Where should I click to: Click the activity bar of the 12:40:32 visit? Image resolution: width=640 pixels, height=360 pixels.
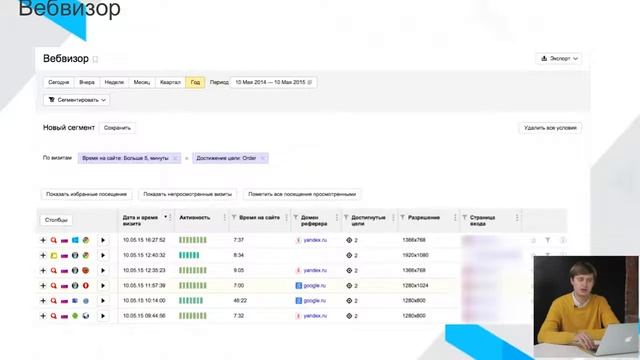(x=189, y=256)
